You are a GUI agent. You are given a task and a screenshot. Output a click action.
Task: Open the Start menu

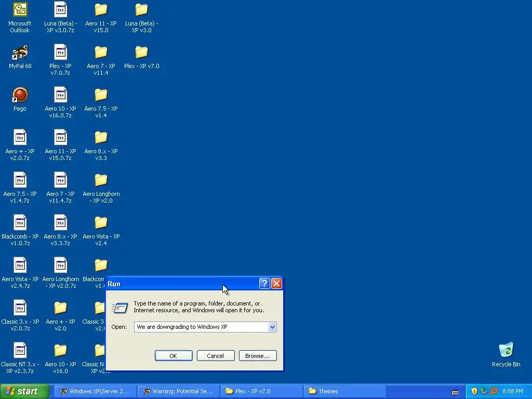pyautogui.click(x=24, y=391)
